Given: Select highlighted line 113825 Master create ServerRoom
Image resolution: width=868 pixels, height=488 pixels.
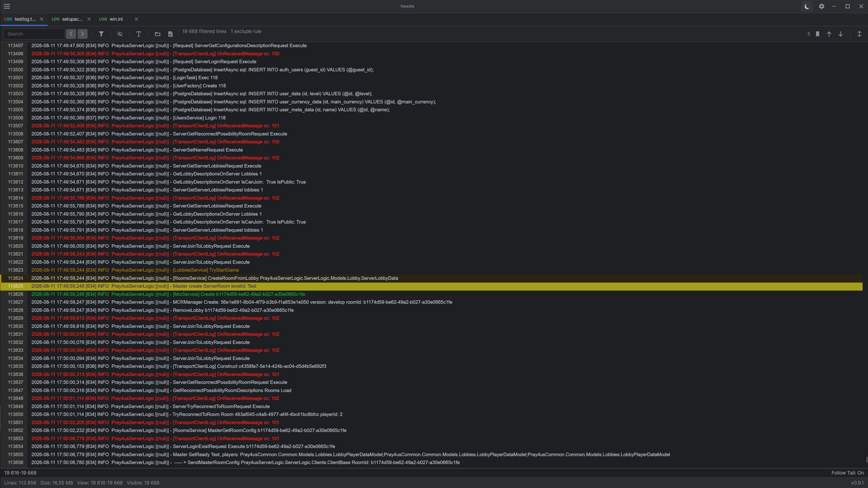Looking at the screenshot, I should 431,286.
